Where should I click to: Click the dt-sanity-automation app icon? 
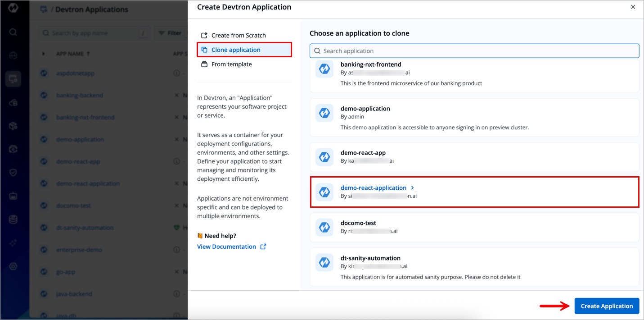[x=324, y=263]
